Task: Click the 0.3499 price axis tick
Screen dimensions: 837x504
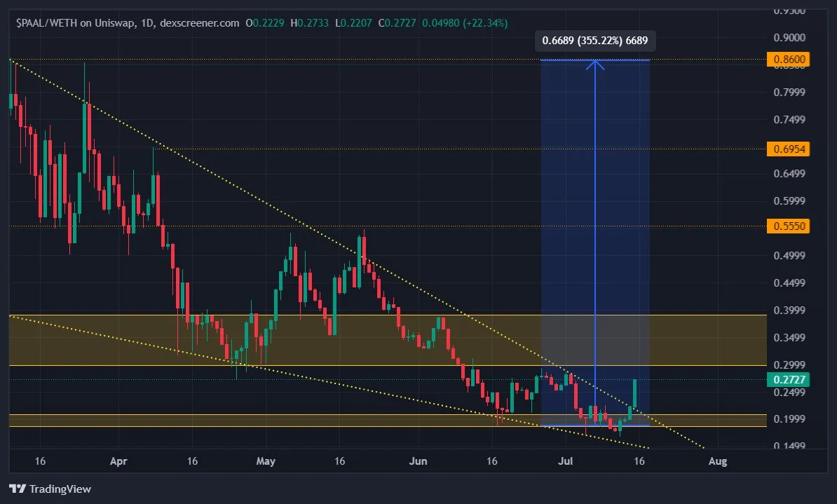Action: 789,337
